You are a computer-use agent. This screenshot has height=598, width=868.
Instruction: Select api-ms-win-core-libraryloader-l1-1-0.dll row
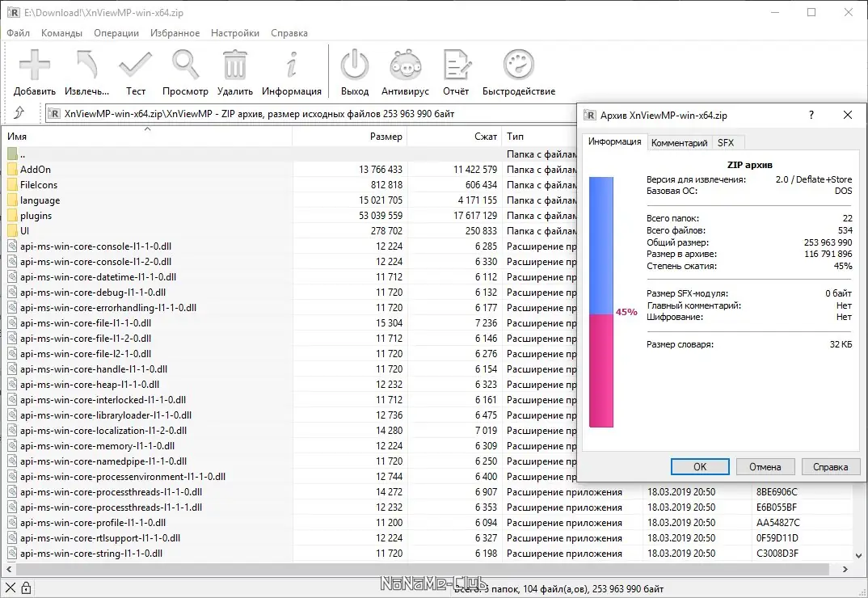[289, 415]
